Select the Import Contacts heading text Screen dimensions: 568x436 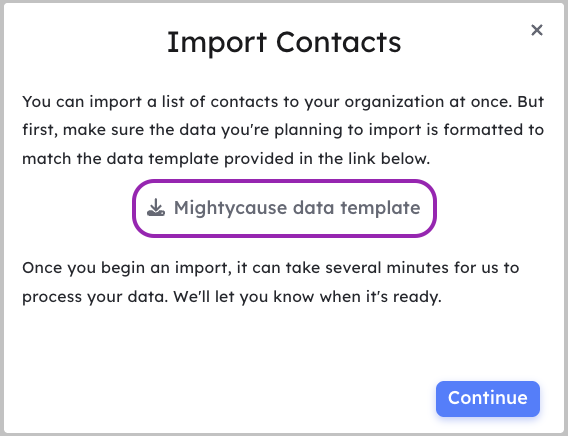[x=284, y=42]
